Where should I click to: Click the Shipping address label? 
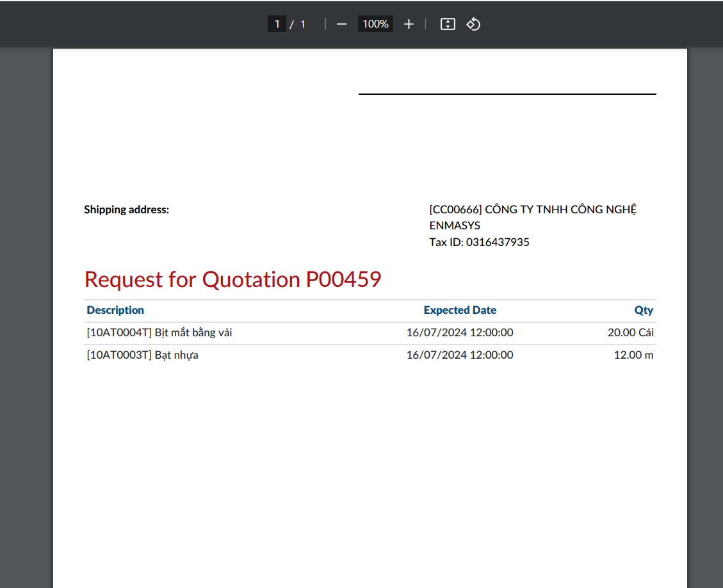[x=127, y=209]
